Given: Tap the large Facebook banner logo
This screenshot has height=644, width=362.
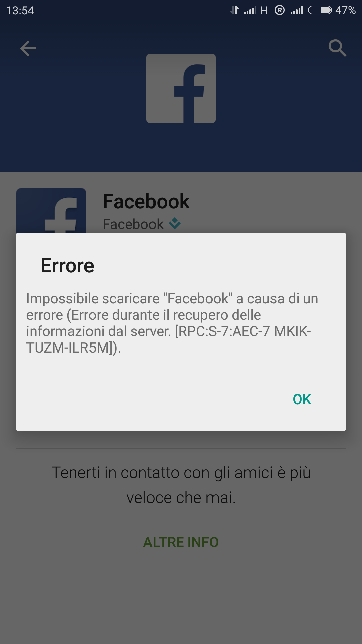Looking at the screenshot, I should pyautogui.click(x=181, y=89).
